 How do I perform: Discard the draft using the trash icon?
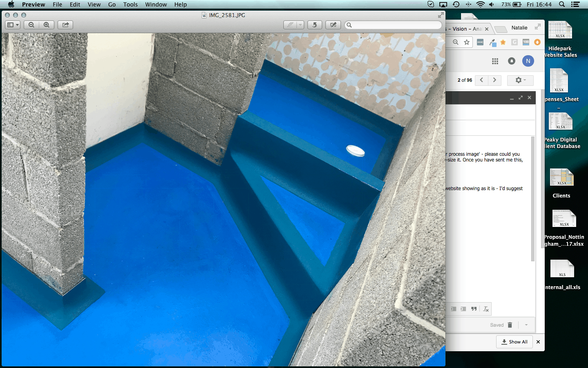pyautogui.click(x=510, y=325)
